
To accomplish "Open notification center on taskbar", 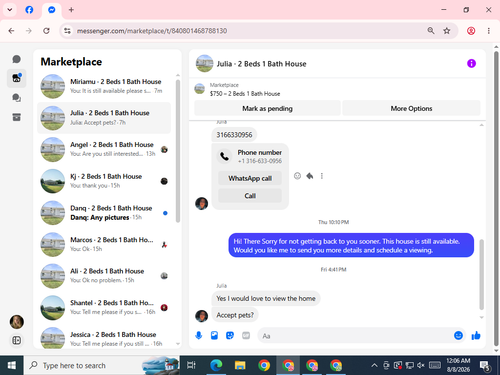I will (485, 366).
